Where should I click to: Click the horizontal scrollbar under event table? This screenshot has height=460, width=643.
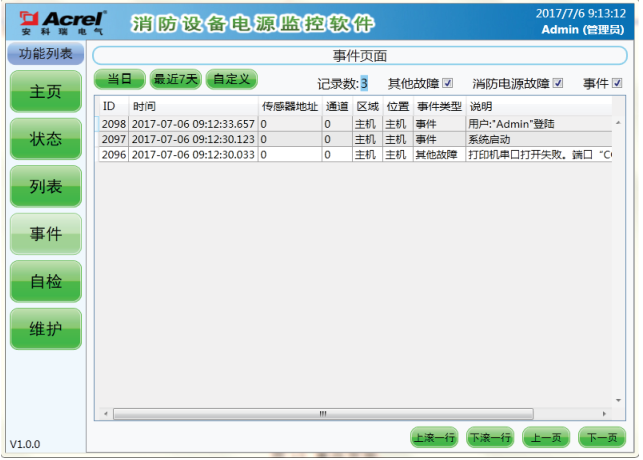pyautogui.click(x=320, y=413)
